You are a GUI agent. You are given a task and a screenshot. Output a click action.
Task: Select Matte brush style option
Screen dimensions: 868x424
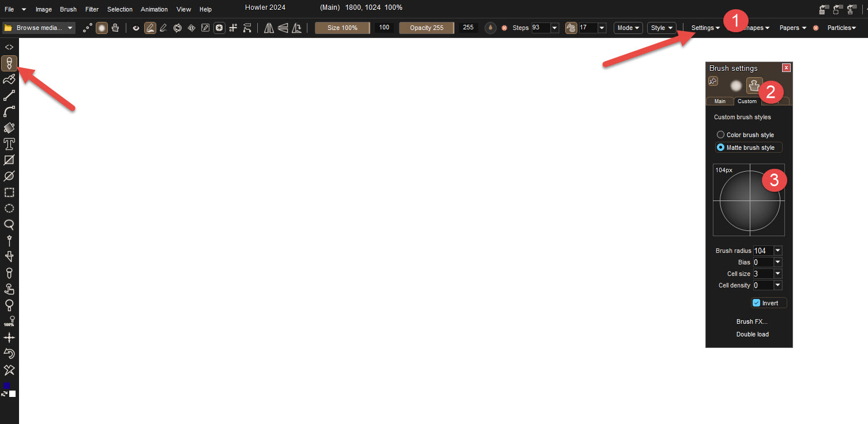coord(720,147)
